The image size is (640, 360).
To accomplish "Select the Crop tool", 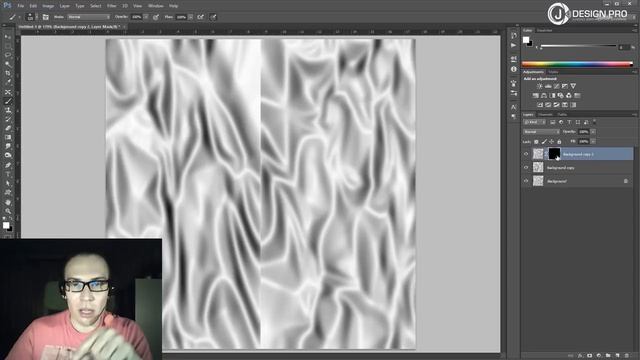I will pyautogui.click(x=8, y=73).
